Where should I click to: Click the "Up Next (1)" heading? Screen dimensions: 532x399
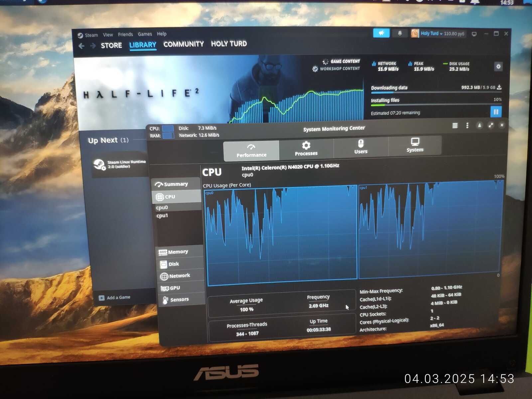[x=108, y=140]
